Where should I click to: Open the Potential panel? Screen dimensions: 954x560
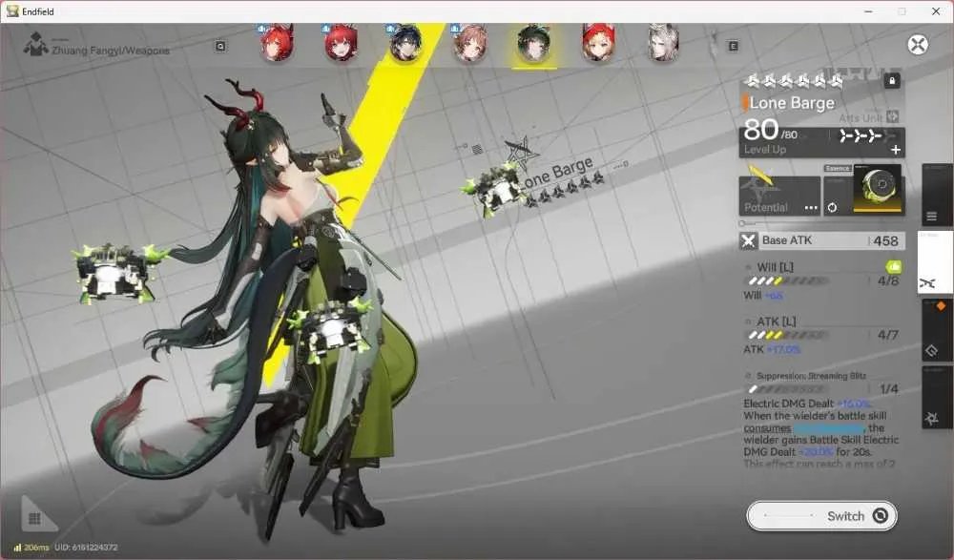pyautogui.click(x=779, y=196)
